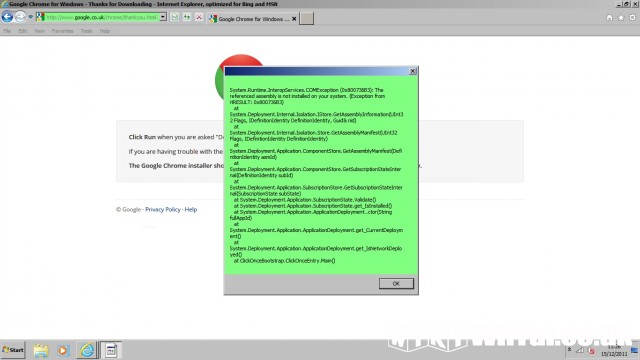Screen dimensions: 640x360
Task: Follow the Privacy Policy link
Action: (163, 209)
